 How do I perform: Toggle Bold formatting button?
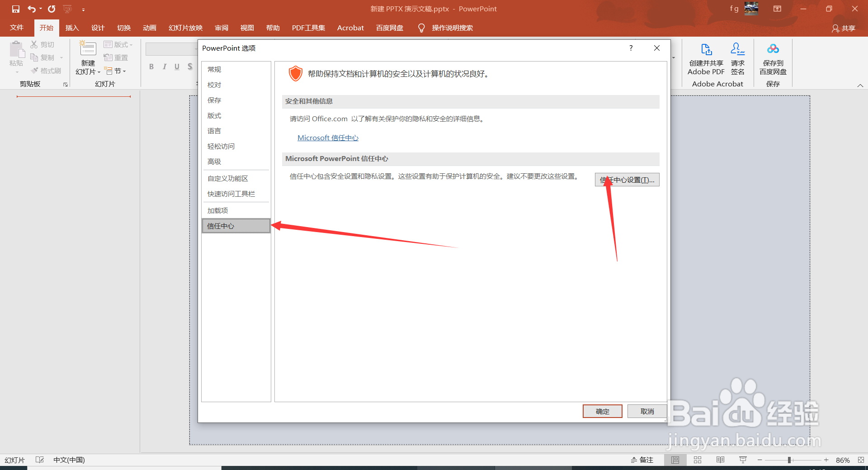coord(151,67)
